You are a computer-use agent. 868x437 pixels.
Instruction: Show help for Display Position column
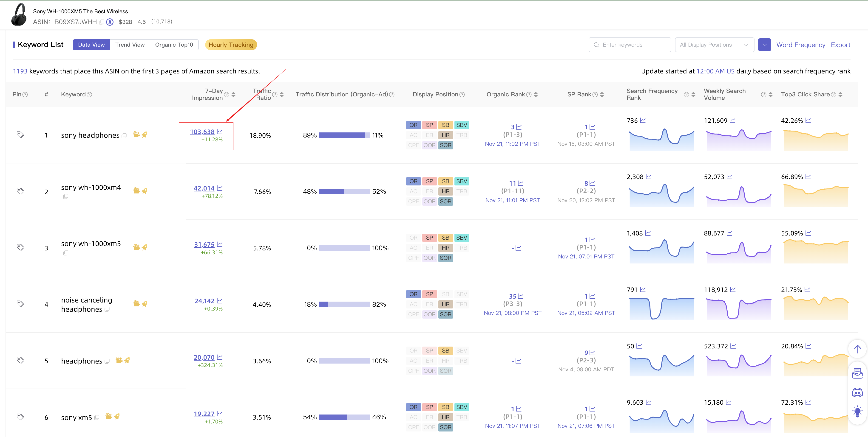[x=462, y=95]
